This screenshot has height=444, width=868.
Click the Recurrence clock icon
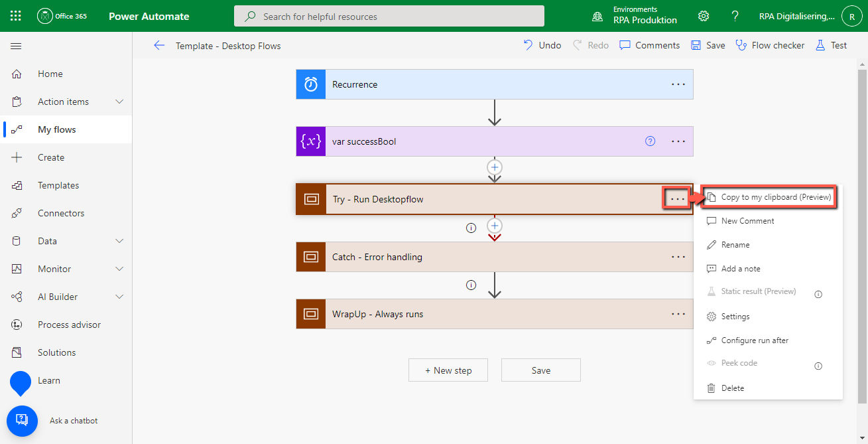pyautogui.click(x=311, y=84)
